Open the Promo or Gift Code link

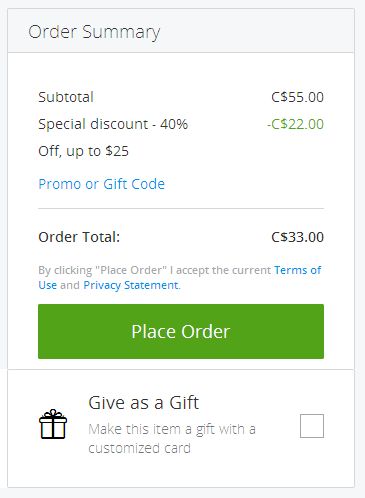click(x=102, y=184)
